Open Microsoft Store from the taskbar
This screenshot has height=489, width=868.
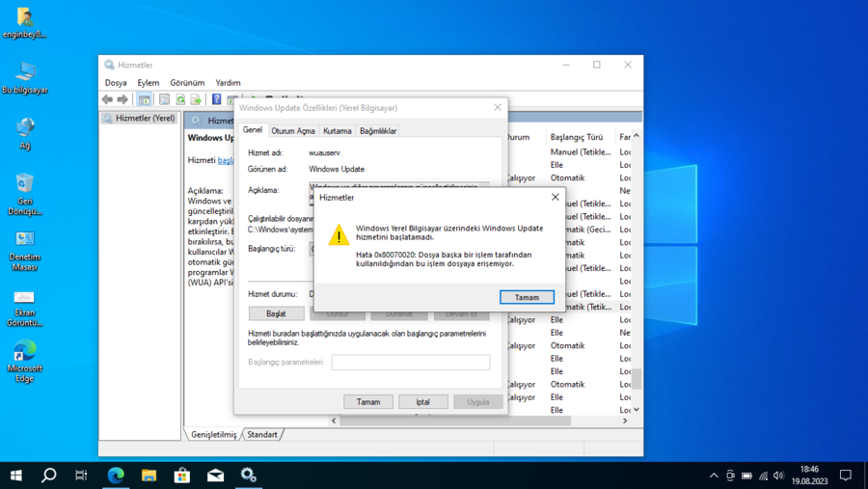coord(182,475)
